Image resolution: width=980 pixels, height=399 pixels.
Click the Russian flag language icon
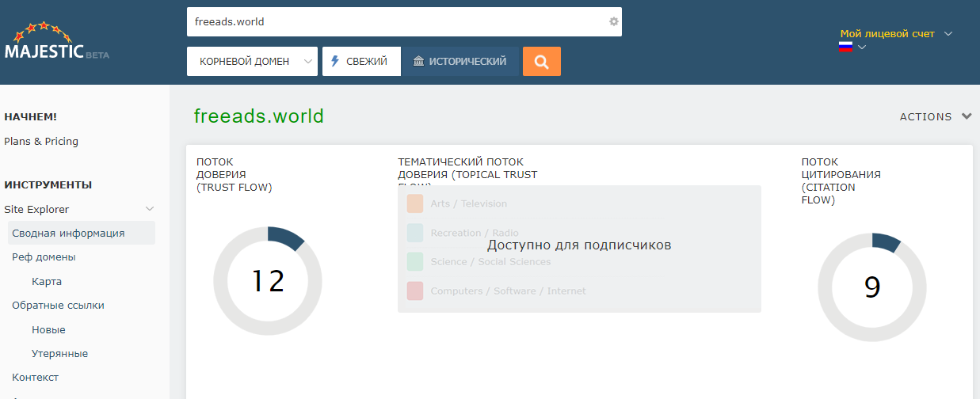[x=845, y=47]
